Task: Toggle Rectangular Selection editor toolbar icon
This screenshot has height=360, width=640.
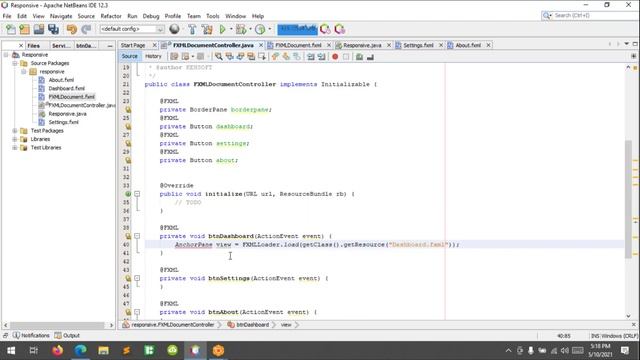Action: click(x=262, y=57)
